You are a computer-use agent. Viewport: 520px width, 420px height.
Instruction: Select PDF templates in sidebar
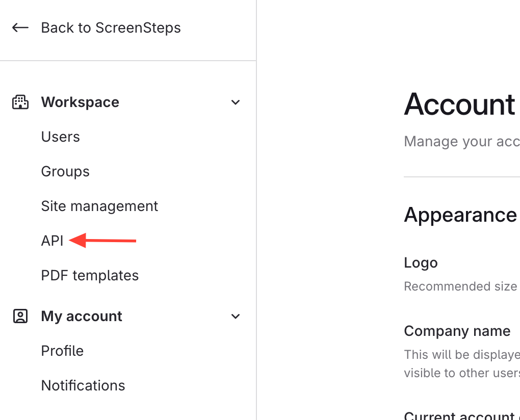point(90,275)
